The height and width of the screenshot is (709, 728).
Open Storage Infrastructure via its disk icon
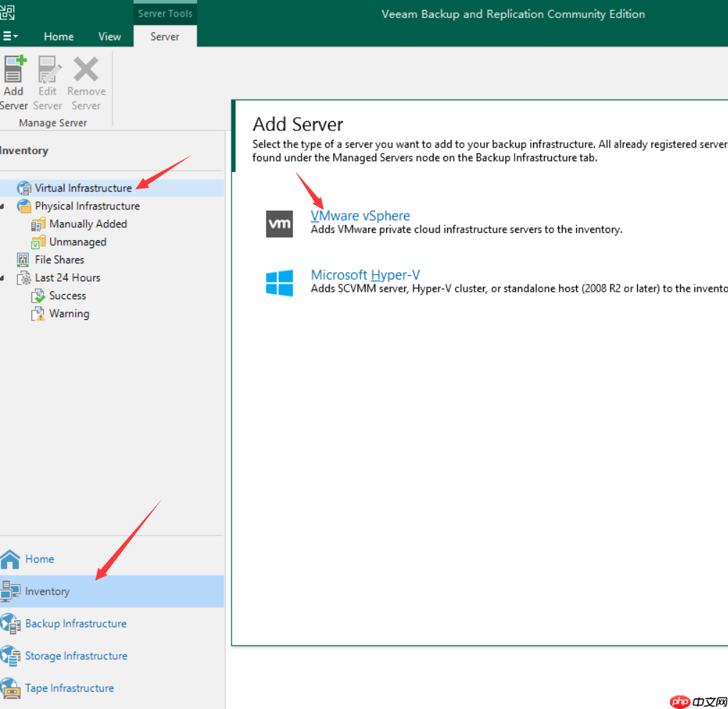pos(11,656)
